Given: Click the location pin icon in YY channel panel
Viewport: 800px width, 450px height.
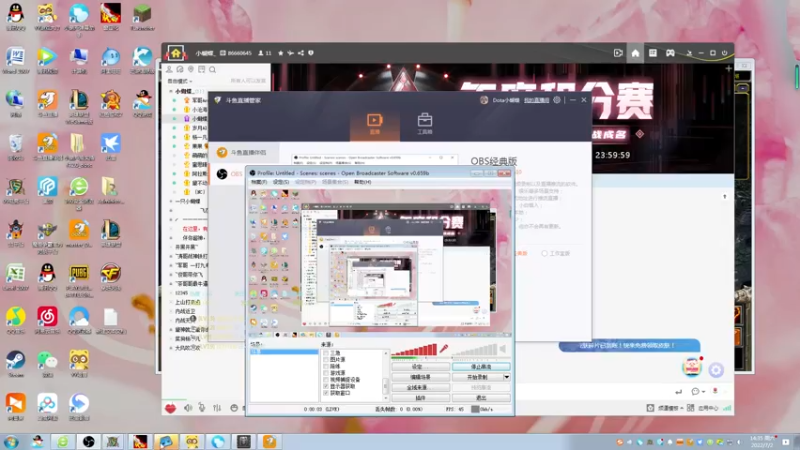Looking at the screenshot, I should pyautogui.click(x=191, y=69).
